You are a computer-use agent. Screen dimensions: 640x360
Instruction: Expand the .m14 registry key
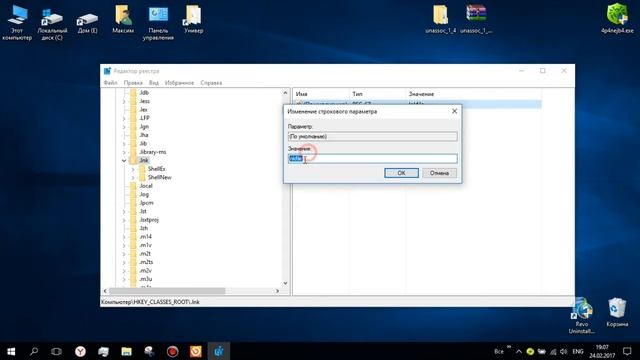124,237
